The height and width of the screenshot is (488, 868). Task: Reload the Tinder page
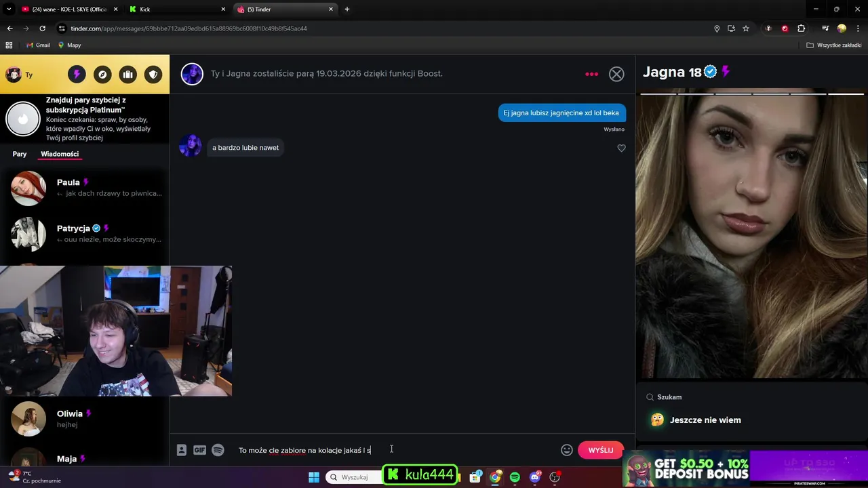(42, 28)
